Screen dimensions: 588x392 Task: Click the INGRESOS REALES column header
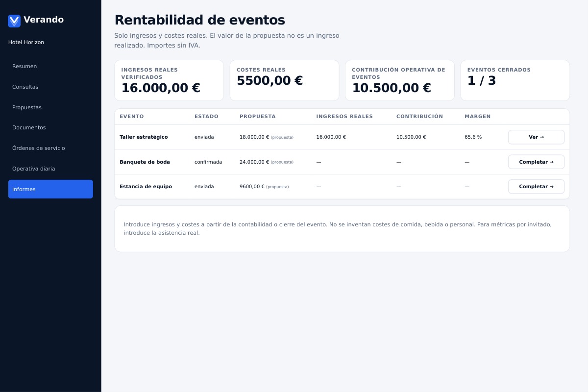[x=344, y=117]
